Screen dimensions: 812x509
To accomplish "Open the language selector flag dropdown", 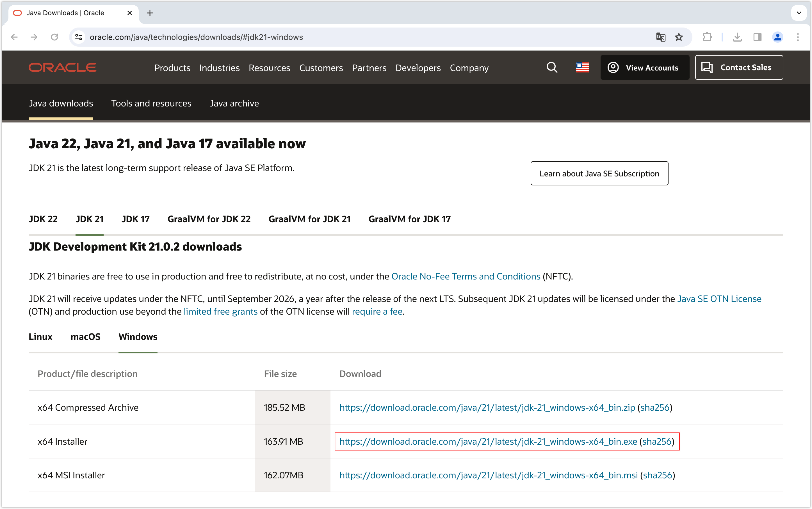I will (582, 67).
